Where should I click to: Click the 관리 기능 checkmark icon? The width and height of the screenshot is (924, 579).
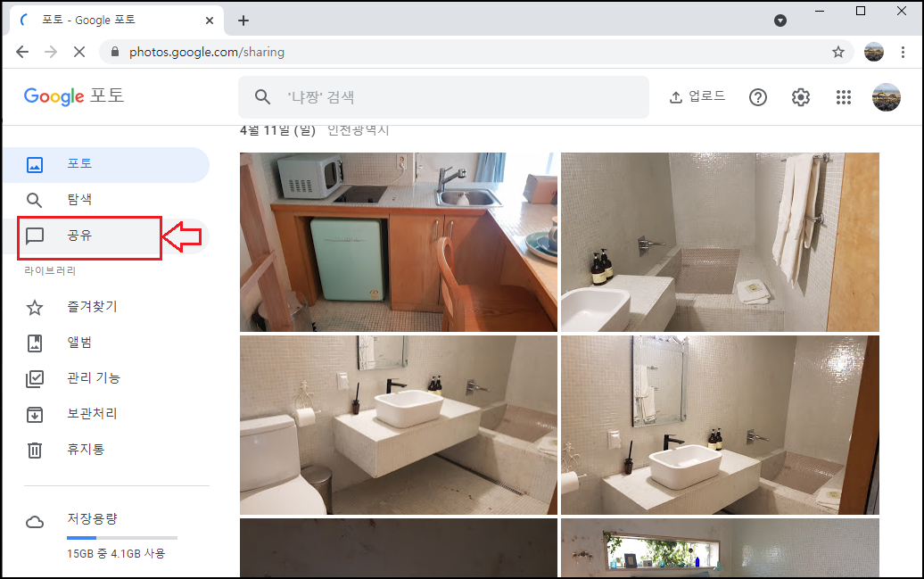pyautogui.click(x=35, y=378)
